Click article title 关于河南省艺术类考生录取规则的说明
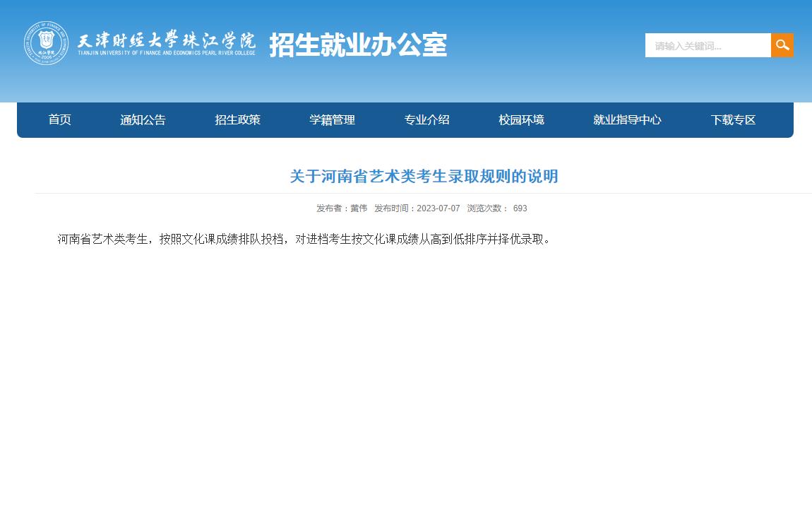 pyautogui.click(x=424, y=176)
